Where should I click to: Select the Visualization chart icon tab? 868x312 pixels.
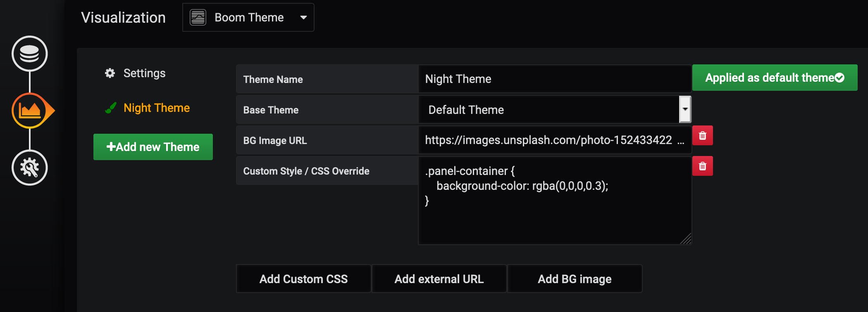(x=30, y=111)
